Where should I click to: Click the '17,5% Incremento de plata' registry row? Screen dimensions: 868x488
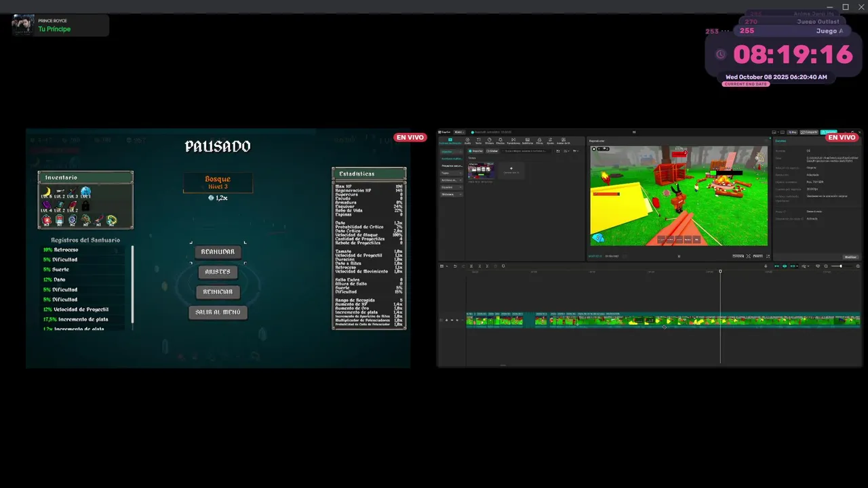tap(83, 319)
